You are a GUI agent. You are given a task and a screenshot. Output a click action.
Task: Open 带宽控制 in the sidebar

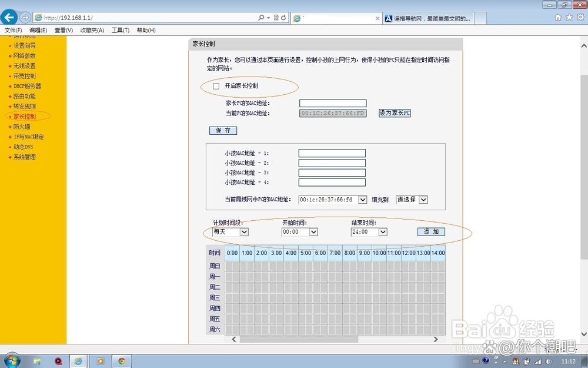[24, 76]
